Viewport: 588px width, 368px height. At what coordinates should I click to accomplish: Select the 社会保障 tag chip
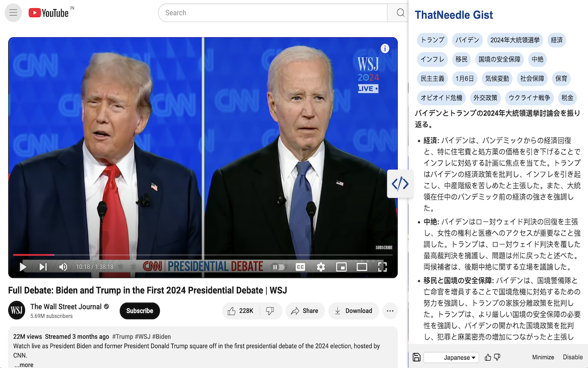click(532, 79)
